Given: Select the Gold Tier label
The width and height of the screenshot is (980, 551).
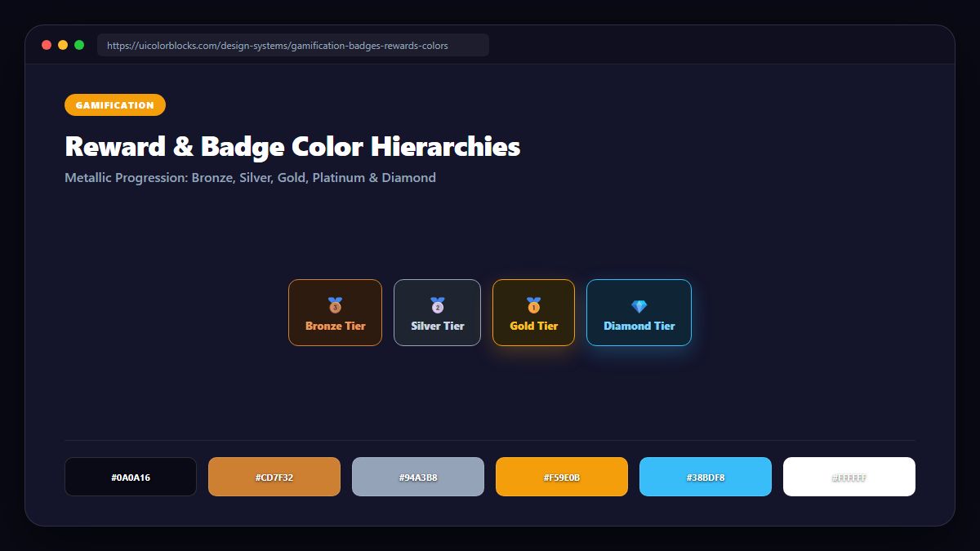Looking at the screenshot, I should 533,326.
